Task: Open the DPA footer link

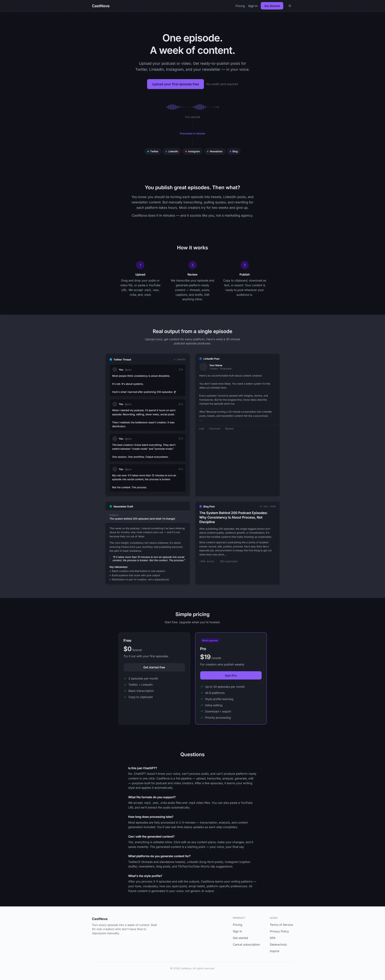Action: point(273,938)
